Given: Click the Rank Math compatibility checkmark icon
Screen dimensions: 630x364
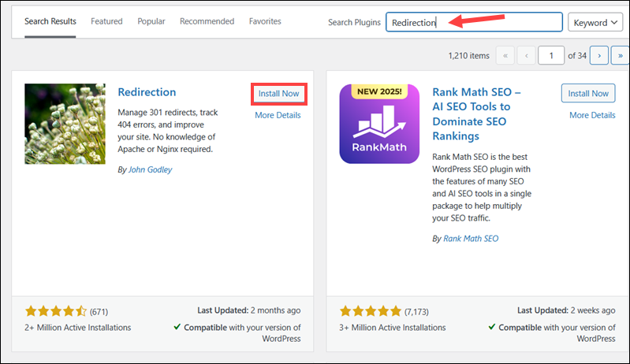Looking at the screenshot, I should (492, 327).
